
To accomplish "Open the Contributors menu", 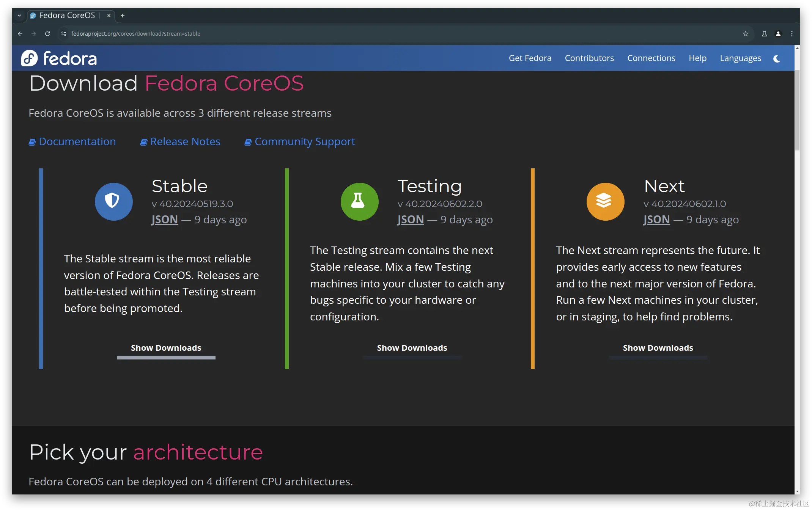I will (x=589, y=58).
